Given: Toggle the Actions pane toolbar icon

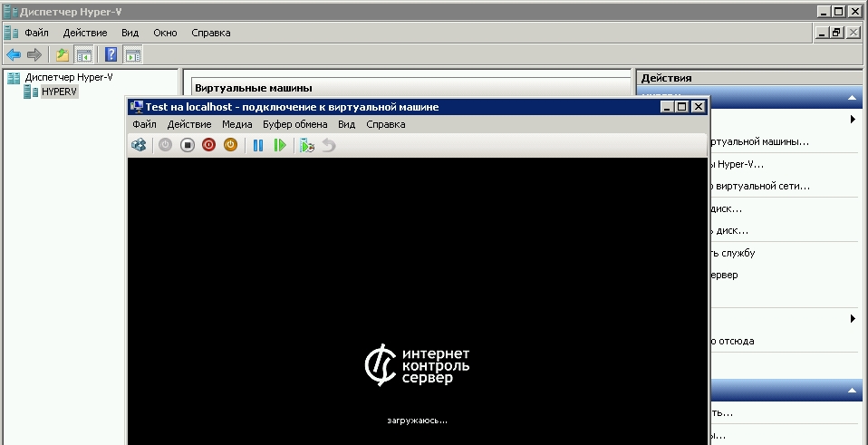Looking at the screenshot, I should [x=133, y=54].
